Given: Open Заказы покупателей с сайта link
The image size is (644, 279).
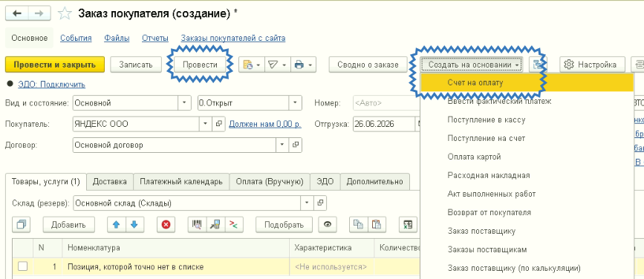Looking at the screenshot, I should point(233,38).
